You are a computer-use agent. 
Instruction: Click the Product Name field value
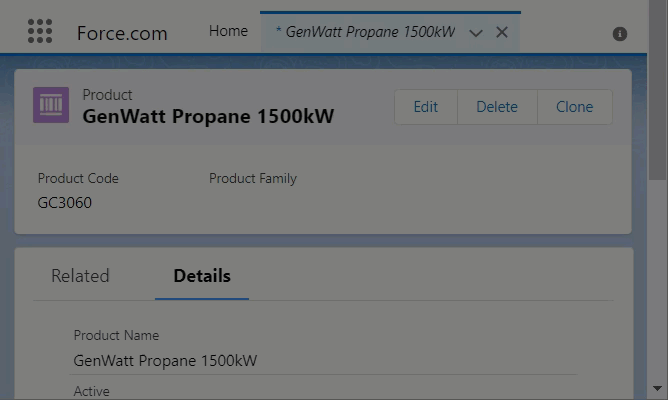[x=166, y=360]
